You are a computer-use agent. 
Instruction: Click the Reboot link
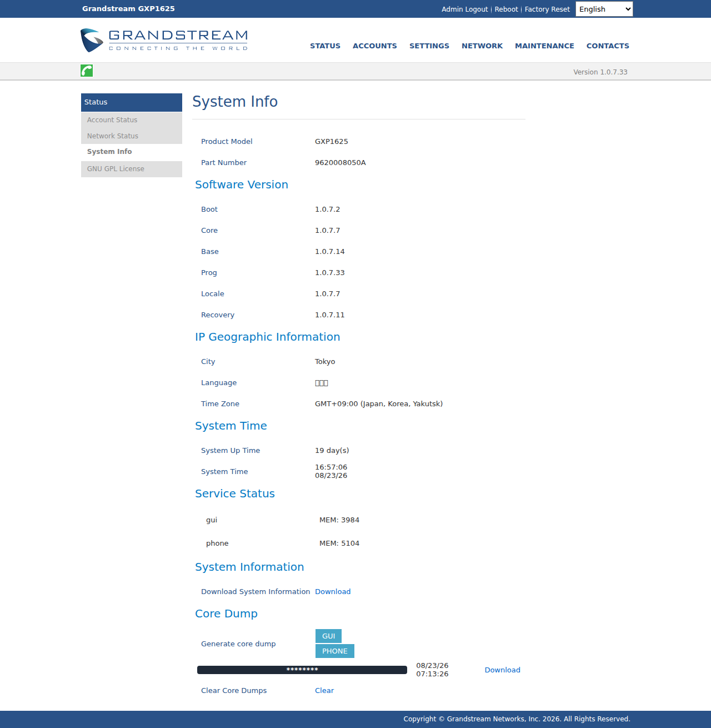pyautogui.click(x=506, y=9)
